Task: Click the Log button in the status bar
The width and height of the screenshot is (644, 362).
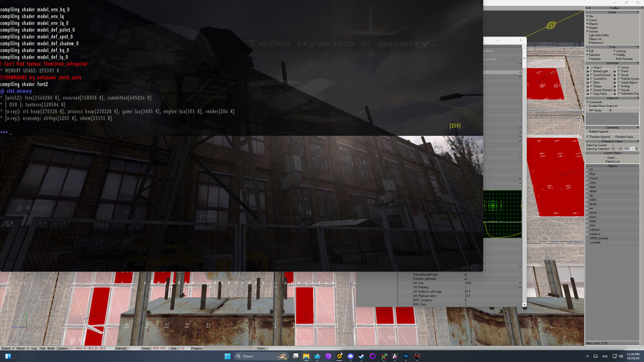Action: click(x=34, y=348)
